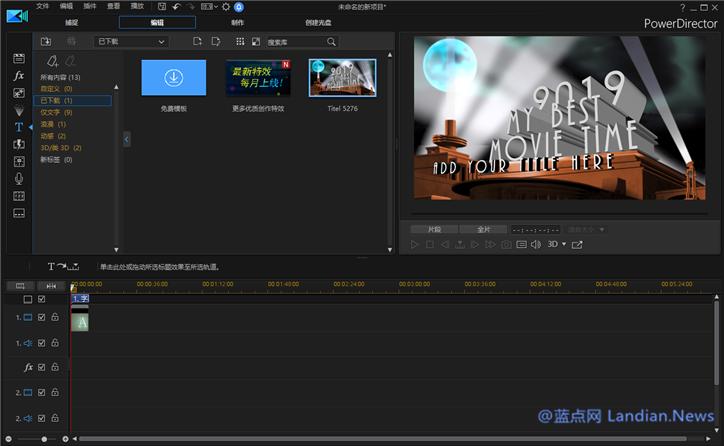The width and height of the screenshot is (724, 446).
Task: Click the timeline zoom slider handle
Action: click(44, 439)
